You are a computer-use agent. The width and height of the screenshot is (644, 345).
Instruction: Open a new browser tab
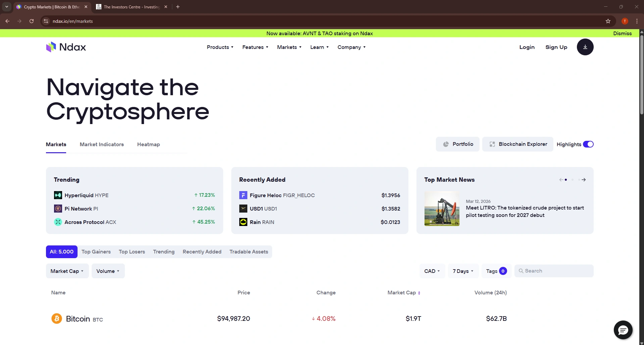pyautogui.click(x=178, y=7)
